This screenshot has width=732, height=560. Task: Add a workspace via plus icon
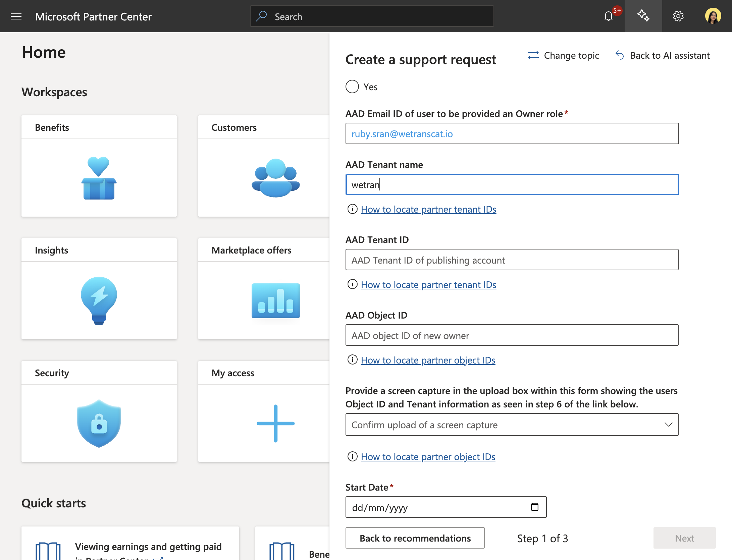pos(275,424)
